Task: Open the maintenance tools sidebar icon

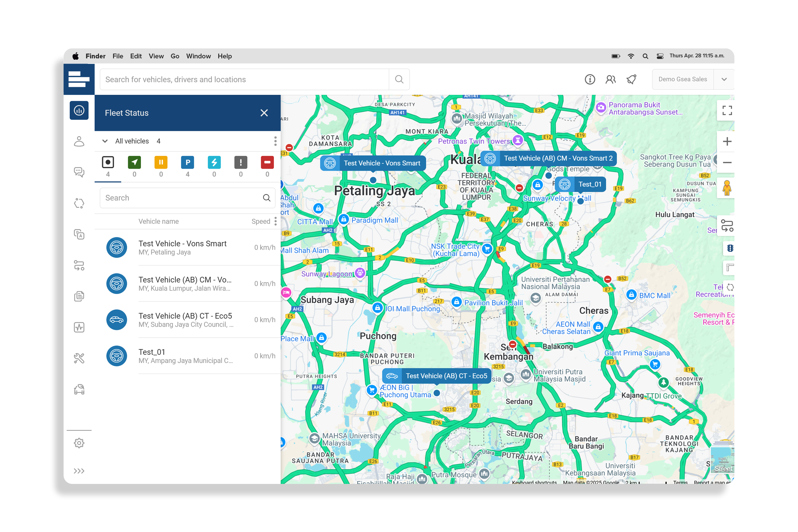Action: pyautogui.click(x=79, y=358)
